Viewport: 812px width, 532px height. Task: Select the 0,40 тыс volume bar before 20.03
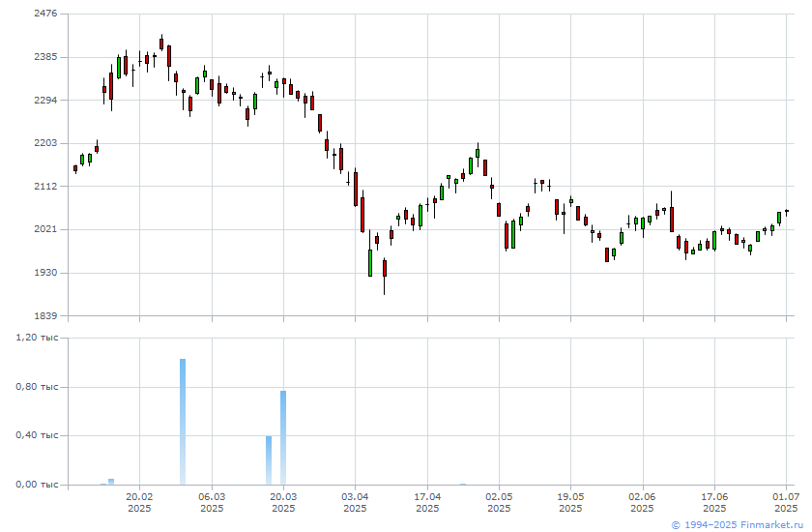tap(269, 460)
